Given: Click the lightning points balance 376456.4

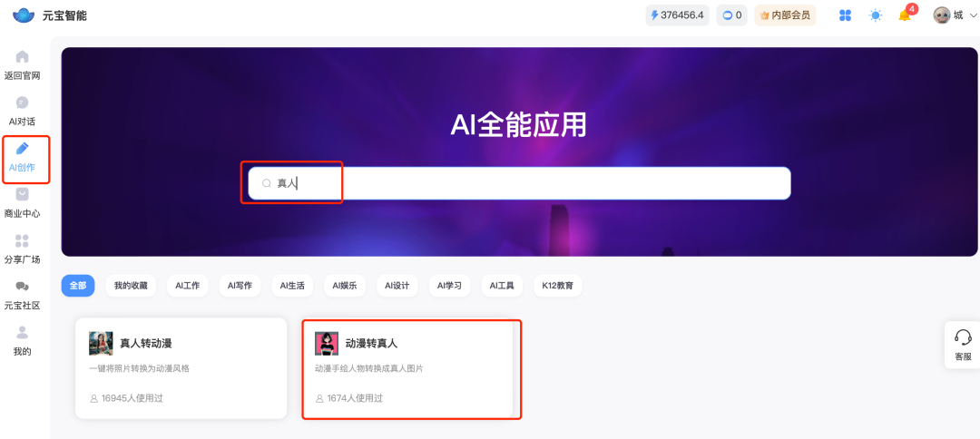Looking at the screenshot, I should point(677,15).
